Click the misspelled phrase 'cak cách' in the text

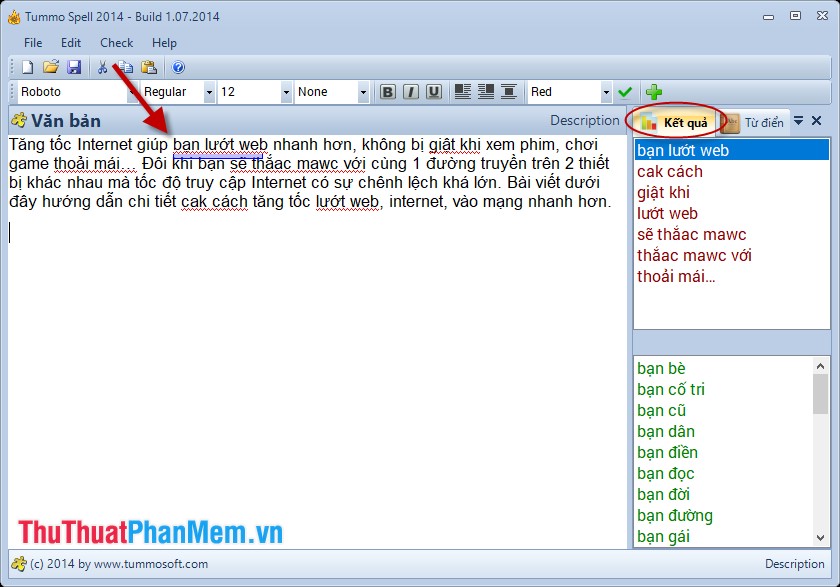coord(214,201)
